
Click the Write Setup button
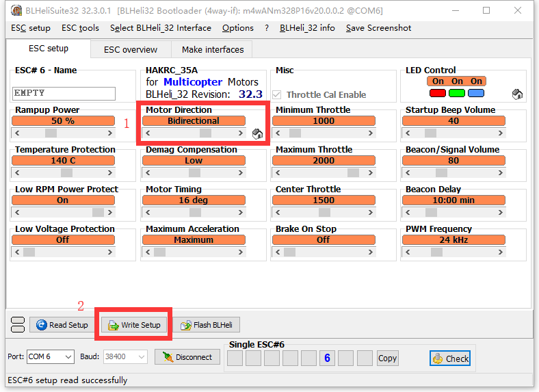[x=133, y=324]
